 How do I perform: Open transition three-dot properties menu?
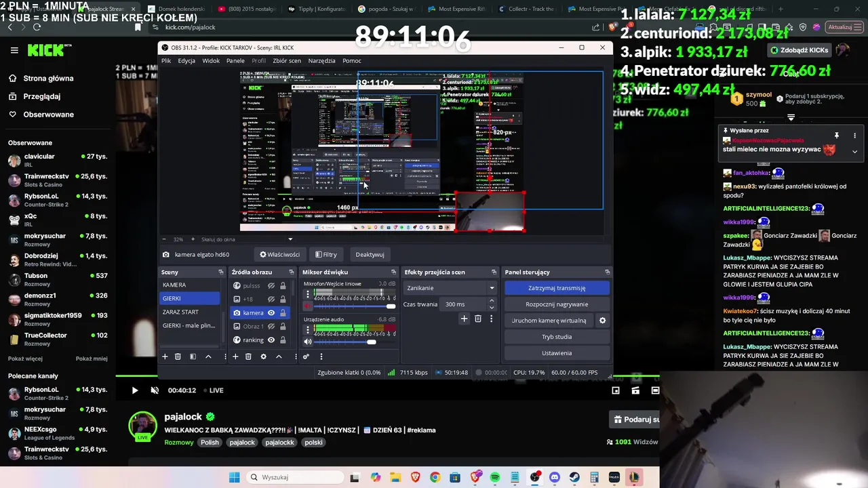click(x=492, y=319)
